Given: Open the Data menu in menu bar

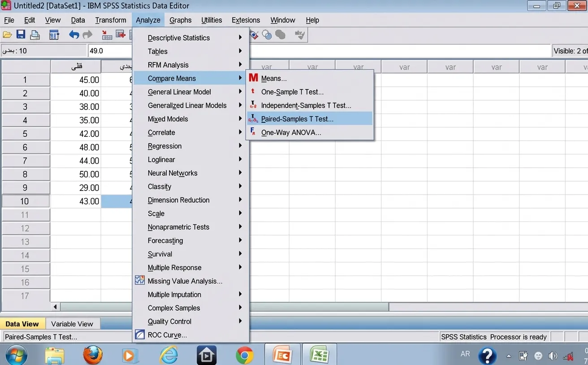Looking at the screenshot, I should point(78,20).
